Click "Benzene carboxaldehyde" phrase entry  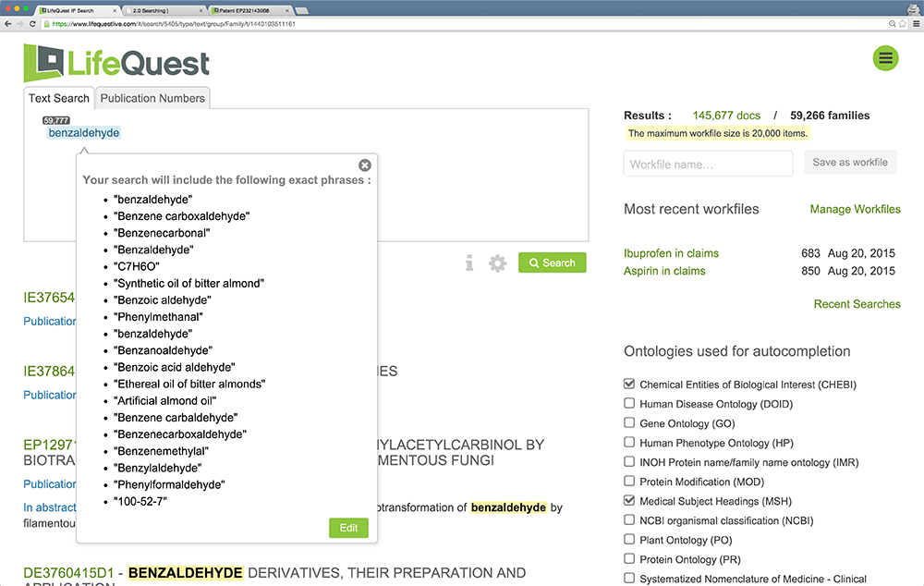pos(181,215)
